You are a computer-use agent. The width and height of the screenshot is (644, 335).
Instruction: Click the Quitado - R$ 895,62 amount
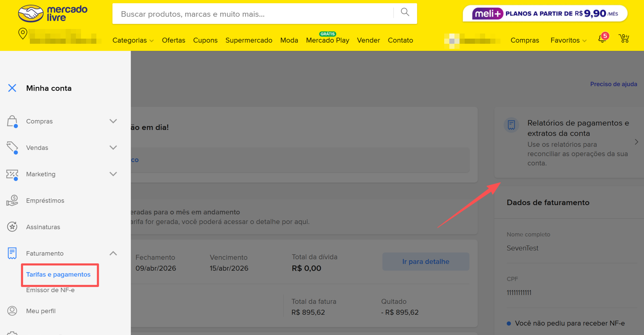(400, 312)
